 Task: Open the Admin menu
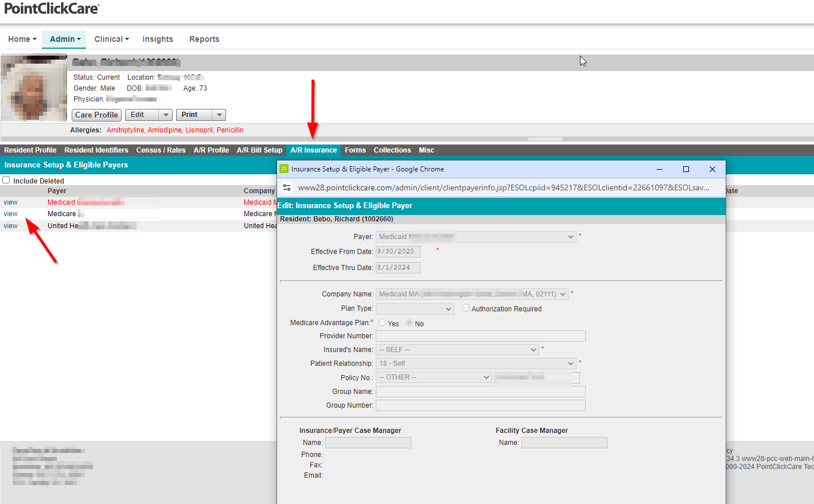pos(64,39)
